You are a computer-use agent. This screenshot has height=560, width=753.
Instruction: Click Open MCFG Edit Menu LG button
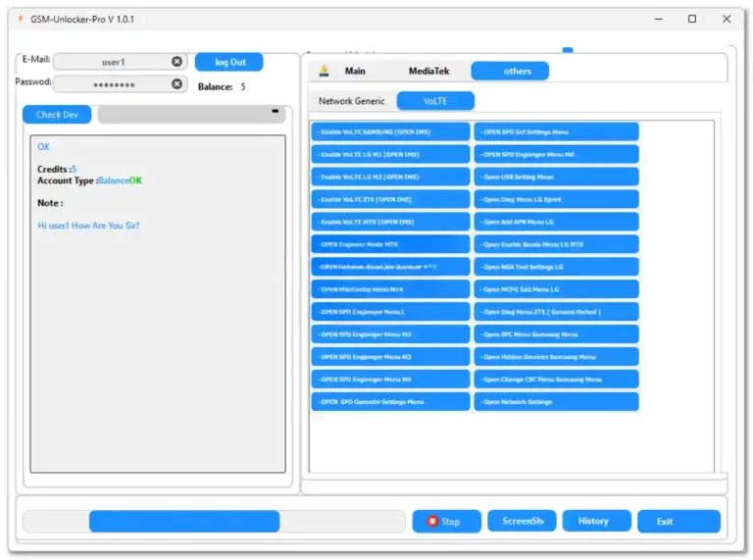(x=557, y=289)
